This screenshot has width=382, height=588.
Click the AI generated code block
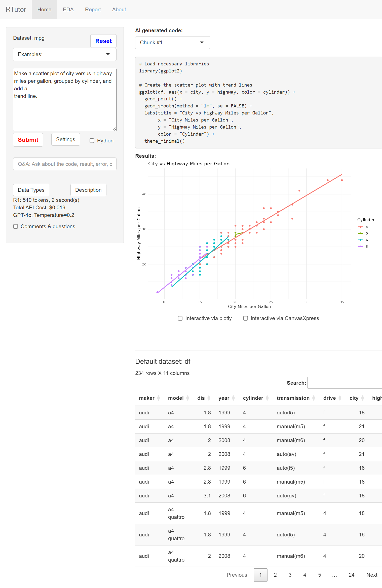(x=258, y=102)
